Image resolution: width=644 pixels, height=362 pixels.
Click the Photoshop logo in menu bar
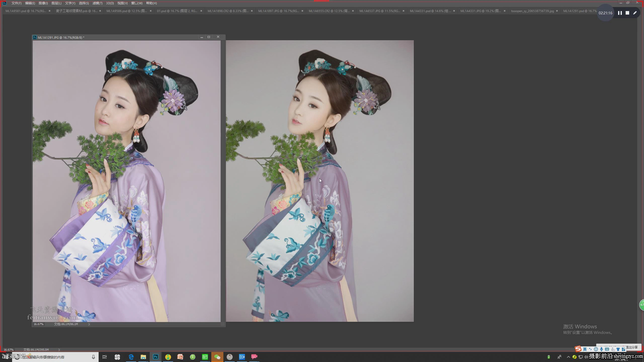5,3
